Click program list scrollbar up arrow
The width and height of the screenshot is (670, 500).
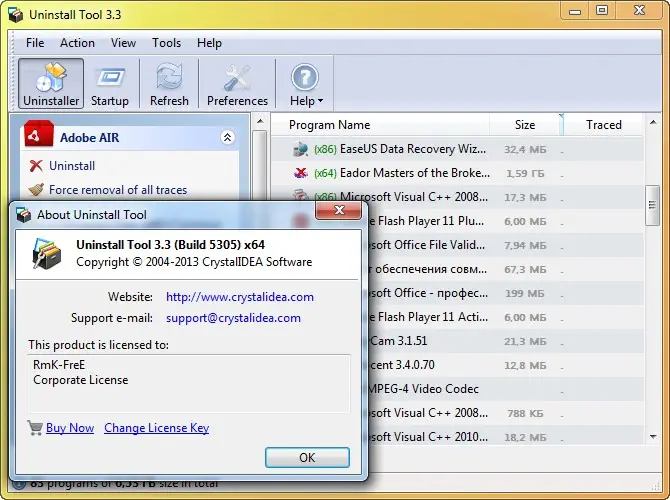653,123
